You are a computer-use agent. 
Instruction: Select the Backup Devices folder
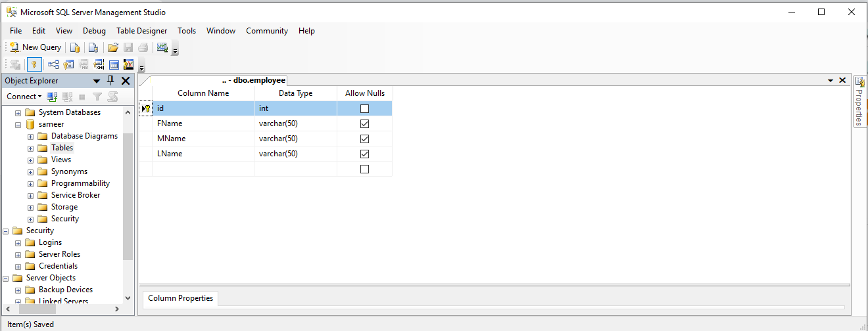tap(66, 290)
